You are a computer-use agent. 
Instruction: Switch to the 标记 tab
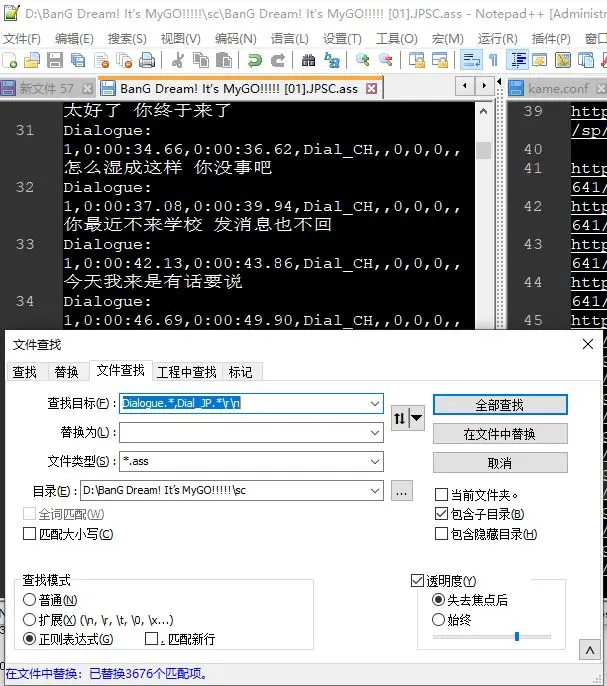click(240, 372)
